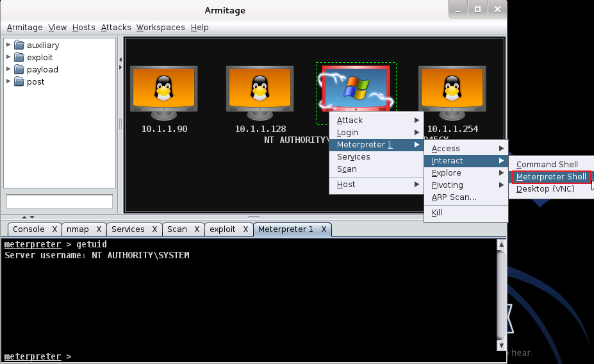Open the View menu
The image size is (594, 364).
pos(57,28)
